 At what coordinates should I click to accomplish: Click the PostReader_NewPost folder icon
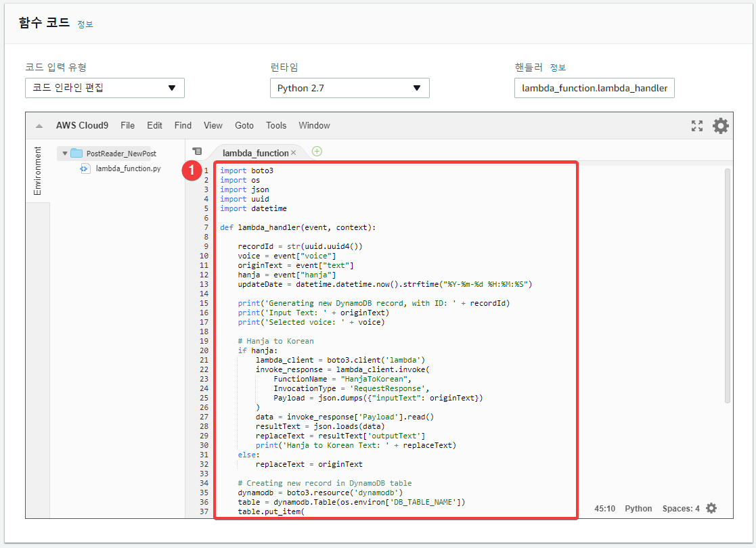click(76, 154)
